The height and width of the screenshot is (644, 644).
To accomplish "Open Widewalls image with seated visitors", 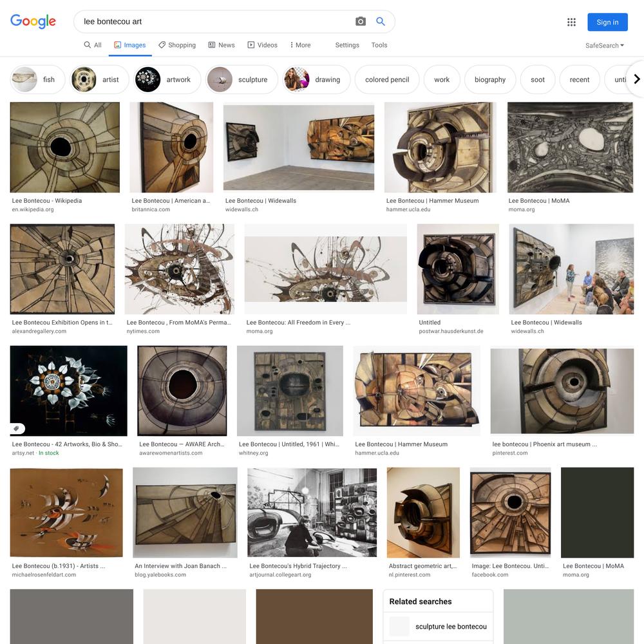I will click(x=571, y=269).
